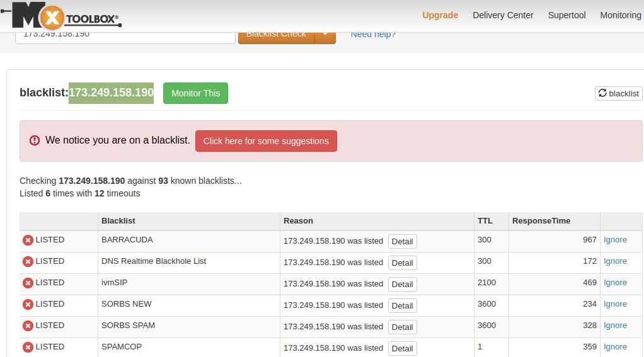644x357 pixels.
Task: Click the red LISTED icon for DNS Realtime Blackhole List
Action: pos(28,261)
